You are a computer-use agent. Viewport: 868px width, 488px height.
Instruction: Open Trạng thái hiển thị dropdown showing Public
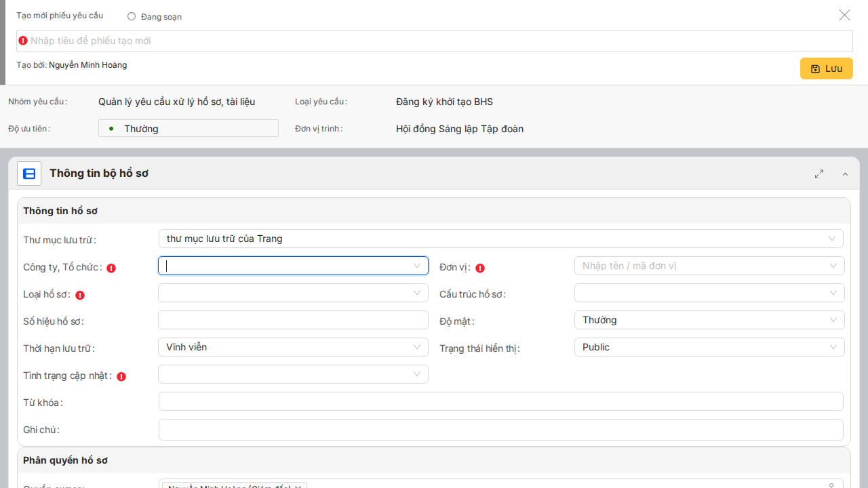pos(709,347)
